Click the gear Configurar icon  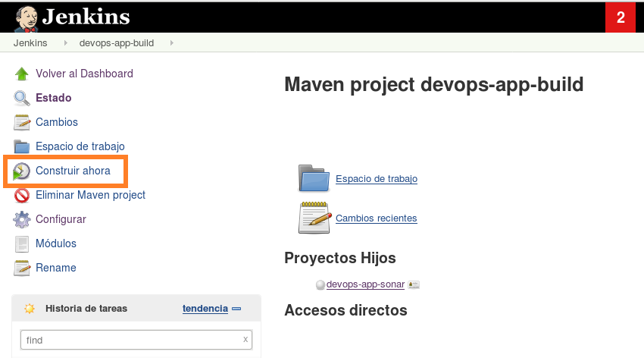click(x=21, y=220)
